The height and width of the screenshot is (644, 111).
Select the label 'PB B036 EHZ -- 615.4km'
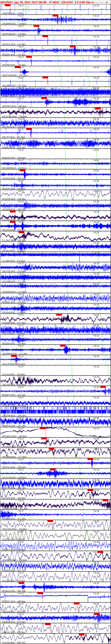14,622
